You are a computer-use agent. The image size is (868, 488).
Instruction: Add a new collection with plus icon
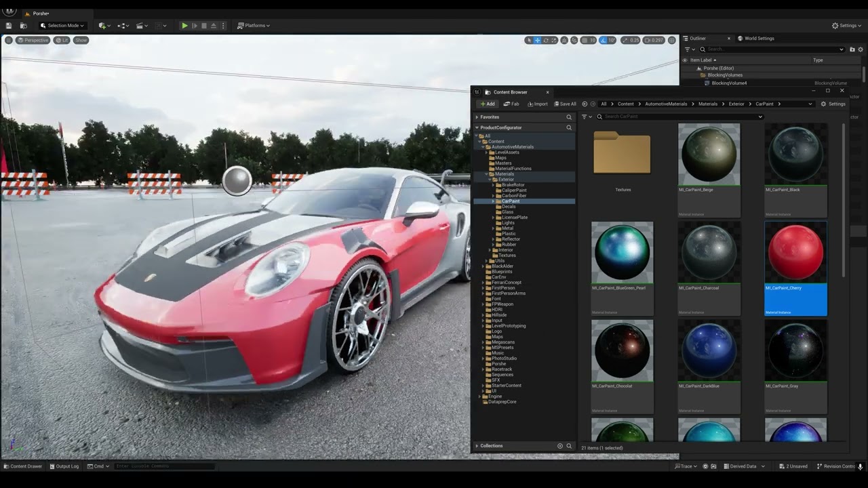pyautogui.click(x=560, y=446)
